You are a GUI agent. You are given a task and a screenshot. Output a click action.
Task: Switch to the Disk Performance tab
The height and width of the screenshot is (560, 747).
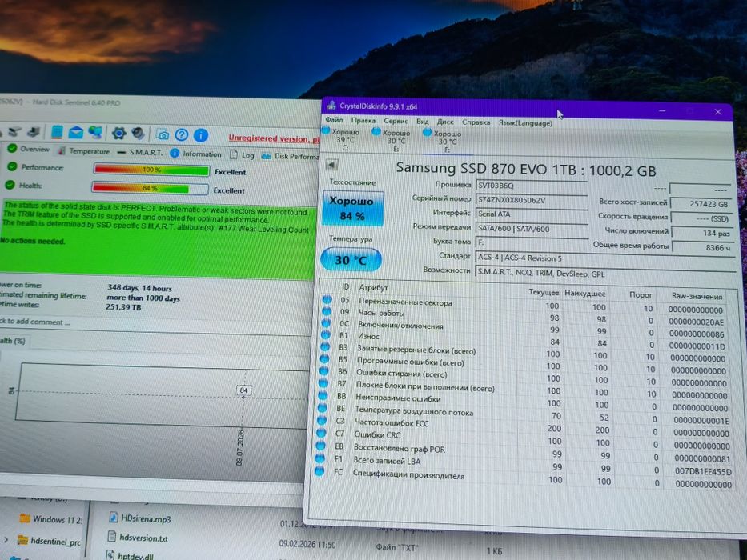[x=291, y=156]
